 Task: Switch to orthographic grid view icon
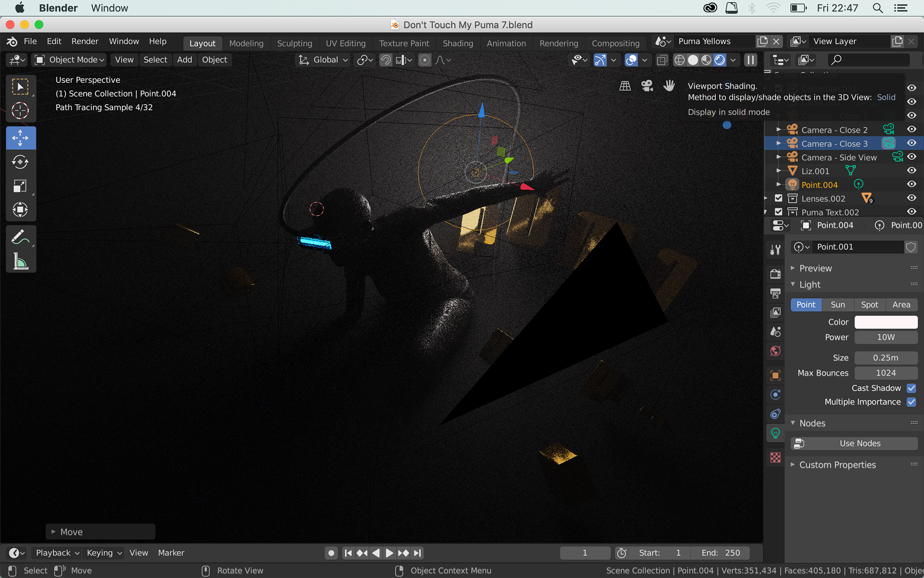coord(625,86)
